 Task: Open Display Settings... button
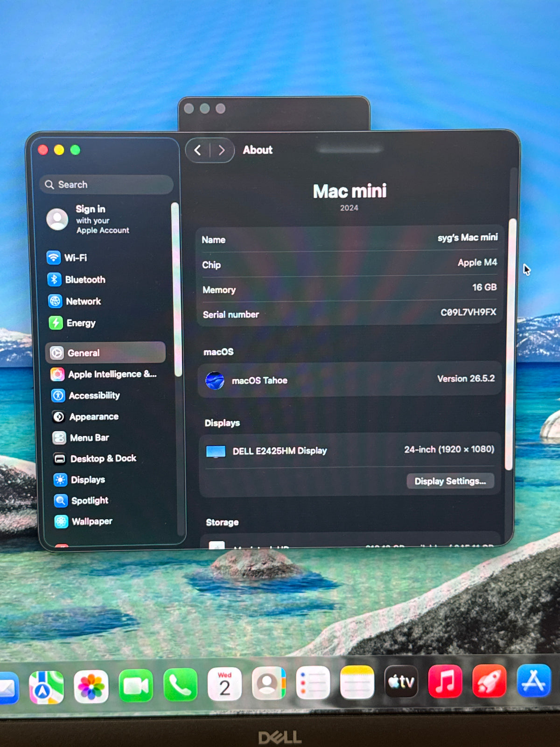[x=450, y=481]
